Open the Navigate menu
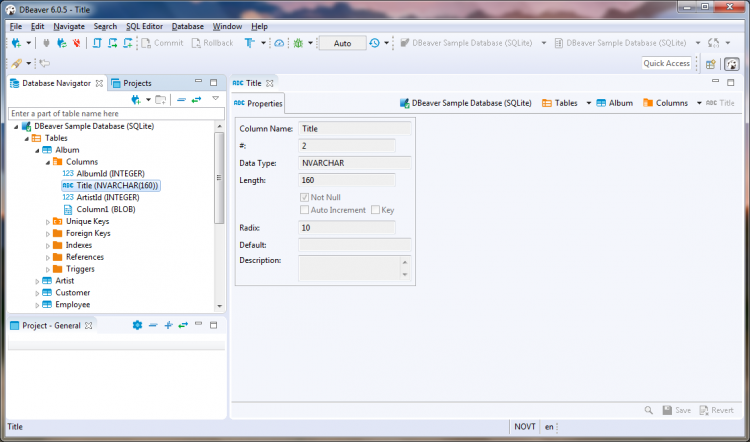Viewport: 750px width, 442px height. 69,26
